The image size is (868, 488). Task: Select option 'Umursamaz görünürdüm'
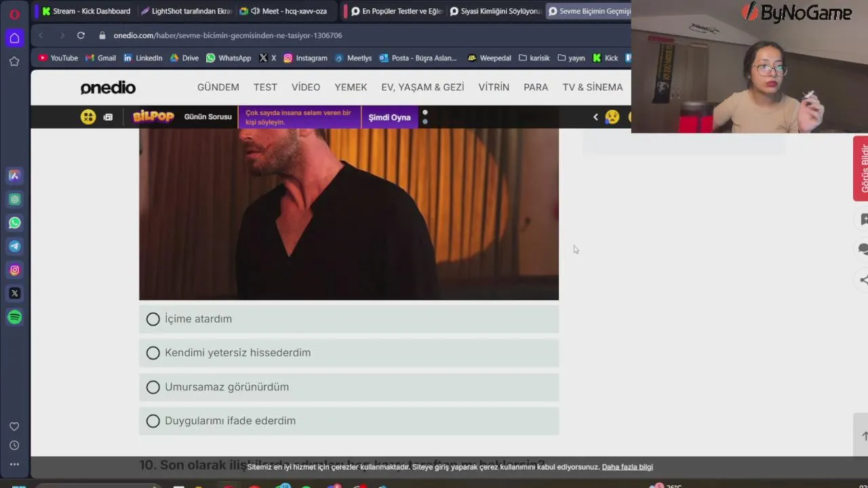click(349, 387)
